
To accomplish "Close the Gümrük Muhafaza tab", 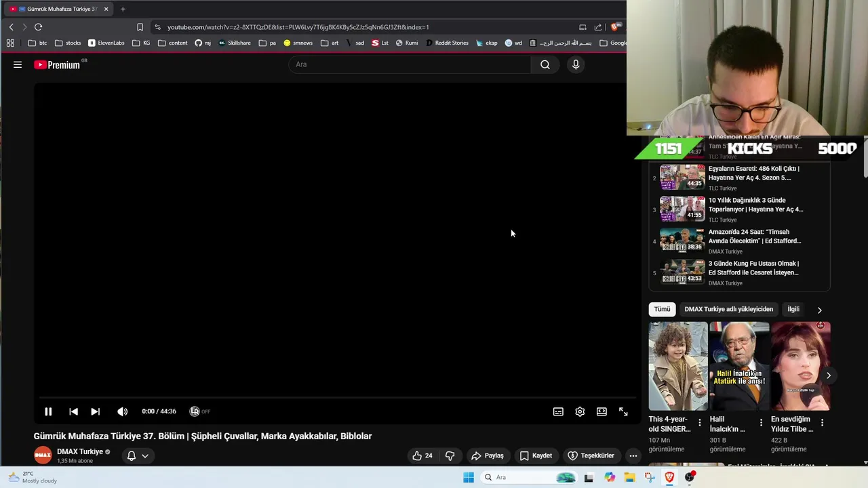I will tap(106, 9).
